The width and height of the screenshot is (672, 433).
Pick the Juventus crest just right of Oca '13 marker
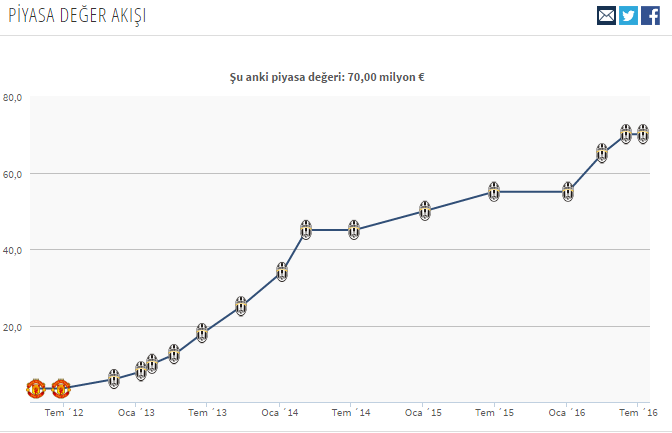152,364
